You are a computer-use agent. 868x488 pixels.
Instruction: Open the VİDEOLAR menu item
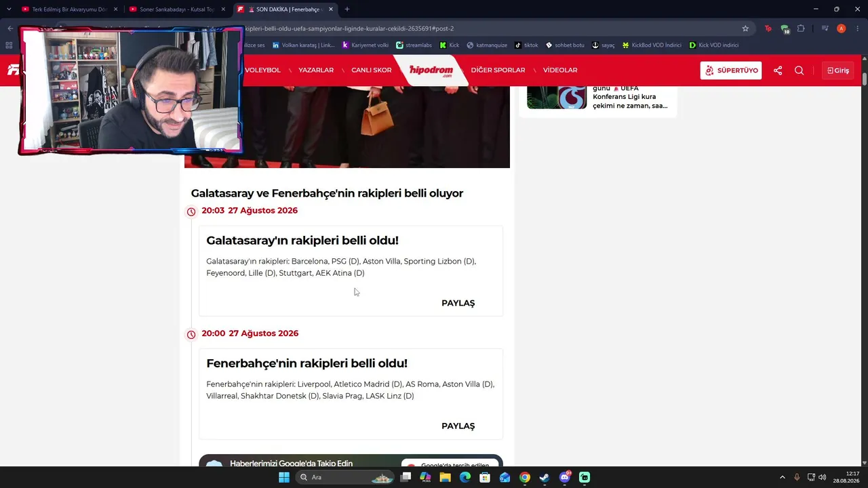click(x=560, y=70)
